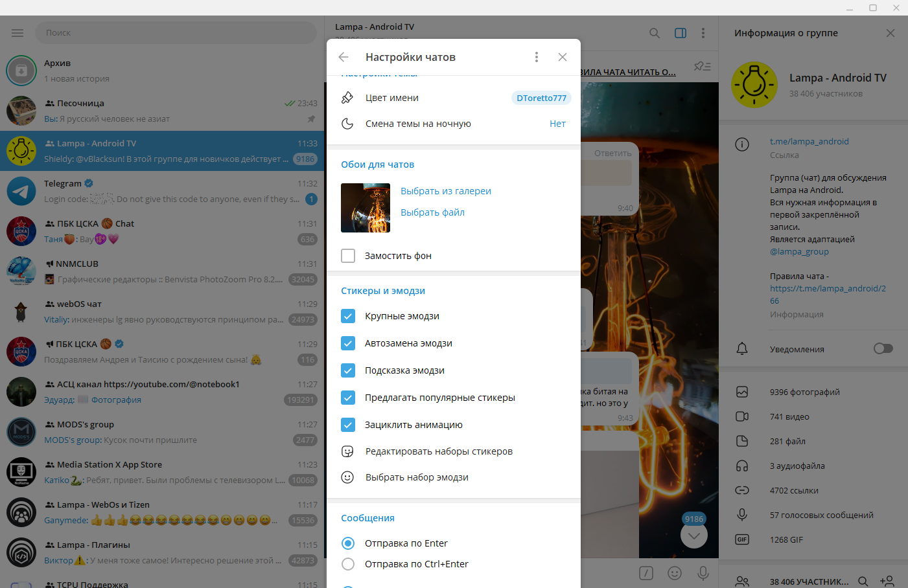Open @lampa_group mention link
The width and height of the screenshot is (908, 588).
tap(799, 251)
